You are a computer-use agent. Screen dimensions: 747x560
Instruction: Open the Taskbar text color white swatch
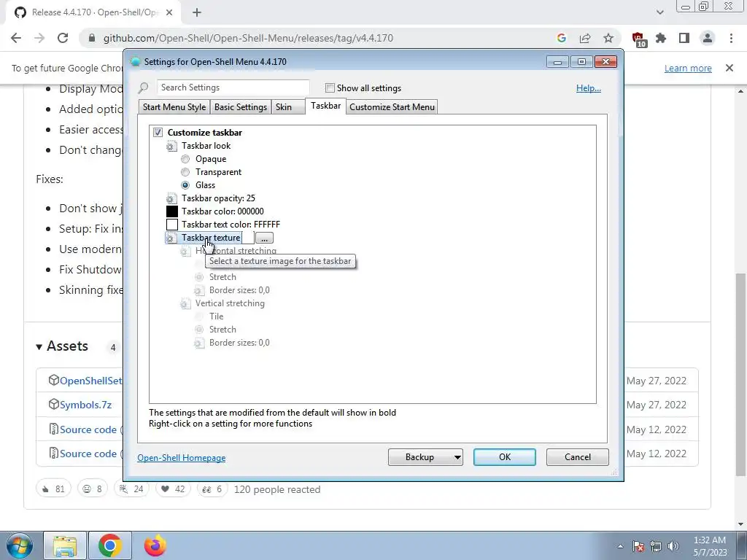(172, 225)
